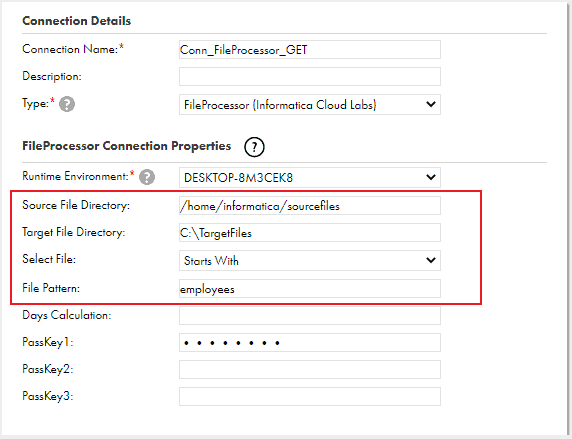
Task: Click the Connection Details section heading
Action: (x=77, y=21)
